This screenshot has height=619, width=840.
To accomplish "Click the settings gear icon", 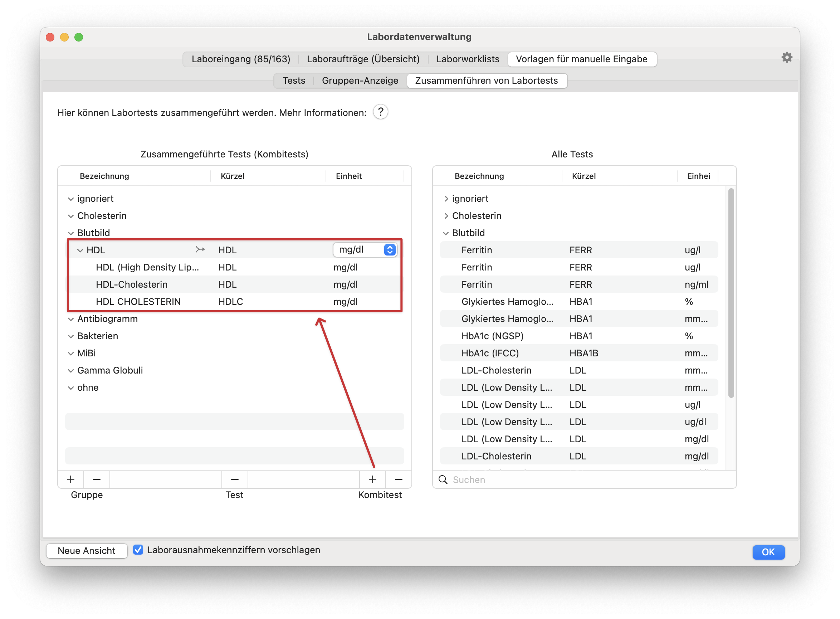I will click(x=786, y=57).
